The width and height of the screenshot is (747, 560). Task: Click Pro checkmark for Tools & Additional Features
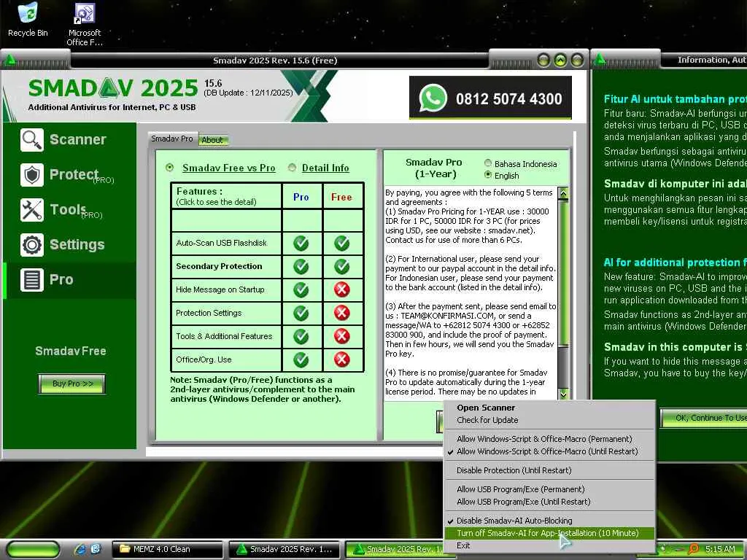301,336
